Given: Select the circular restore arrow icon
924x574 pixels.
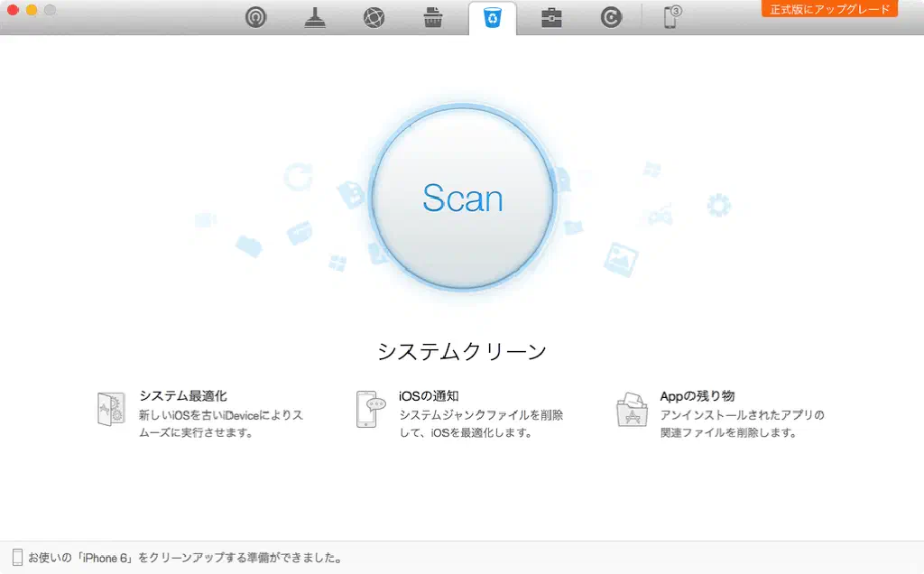Looking at the screenshot, I should tap(611, 17).
